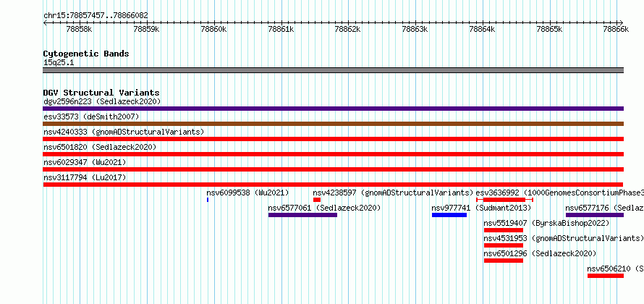Click the brown esv33573 variant bar

point(333,124)
